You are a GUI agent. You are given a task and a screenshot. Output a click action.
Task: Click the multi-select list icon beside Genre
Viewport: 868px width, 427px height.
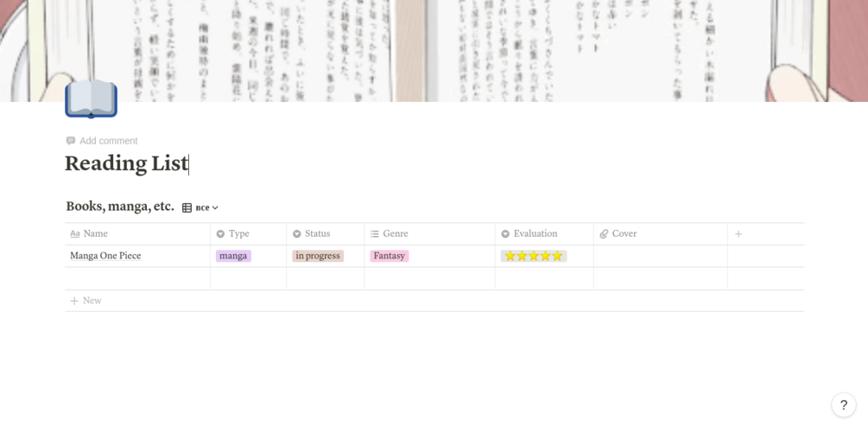tap(375, 233)
